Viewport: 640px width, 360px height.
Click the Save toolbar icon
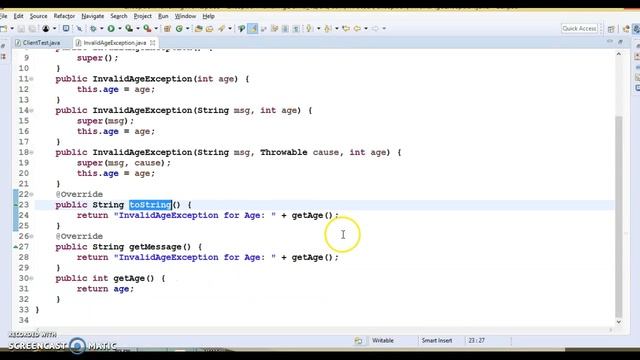21,29
